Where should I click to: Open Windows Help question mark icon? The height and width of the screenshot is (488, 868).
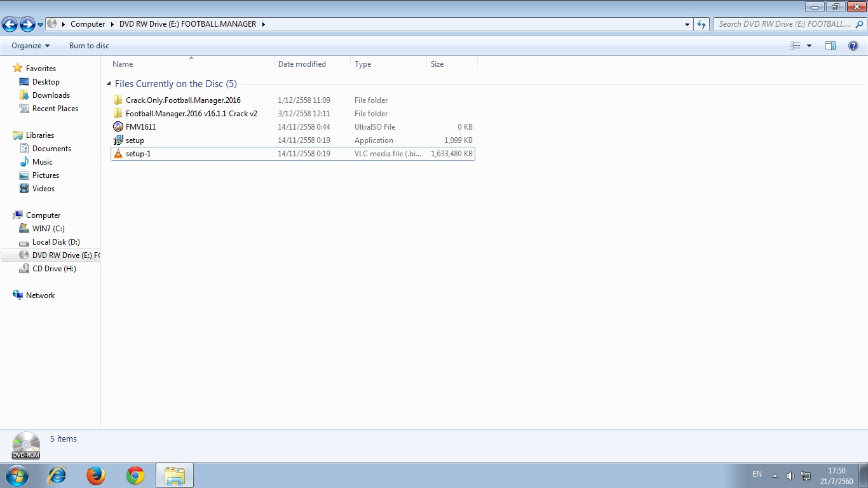853,46
